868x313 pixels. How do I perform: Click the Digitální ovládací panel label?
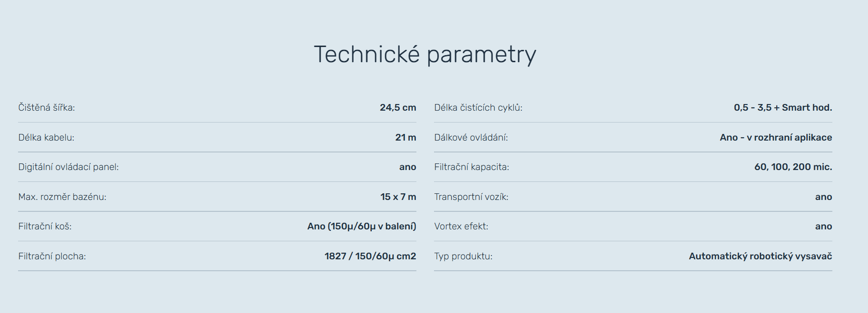click(x=68, y=167)
